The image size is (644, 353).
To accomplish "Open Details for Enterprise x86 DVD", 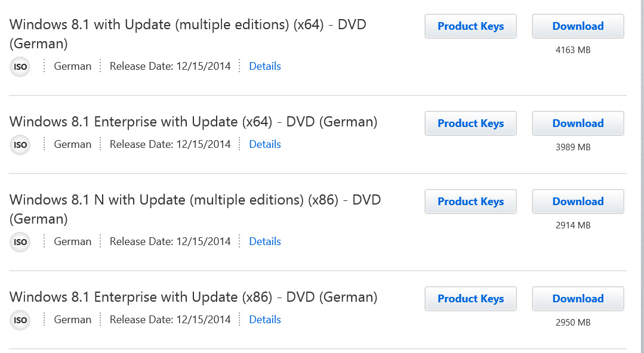I will tap(265, 320).
